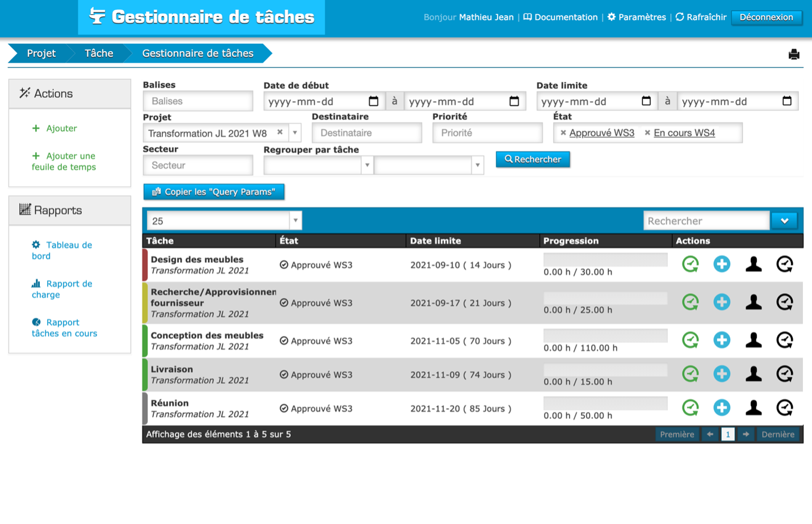The height and width of the screenshot is (524, 812).
Task: Expand the Projet dropdown arrow
Action: coord(295,133)
